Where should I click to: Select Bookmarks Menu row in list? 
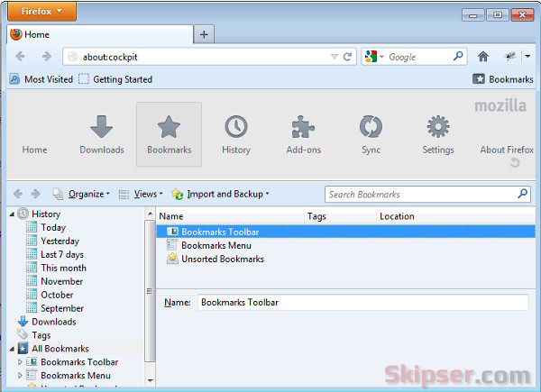[345, 245]
